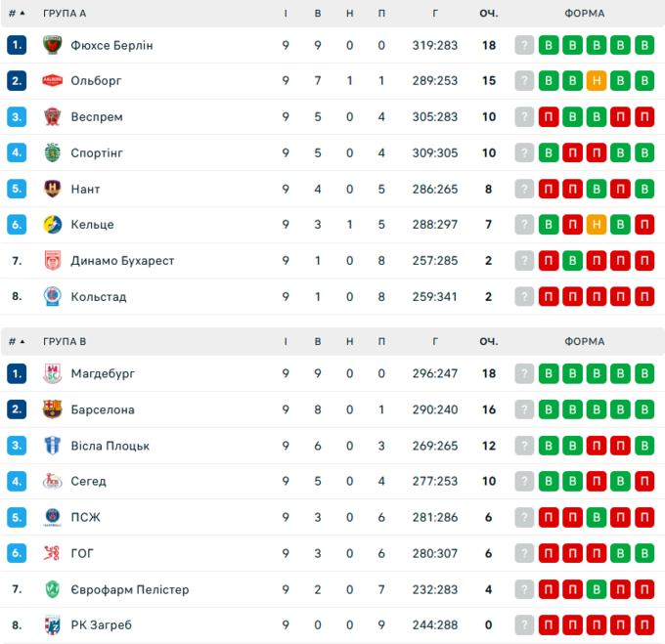Open the Вісла Плоцьк team link
The height and width of the screenshot is (644, 665).
click(x=110, y=446)
